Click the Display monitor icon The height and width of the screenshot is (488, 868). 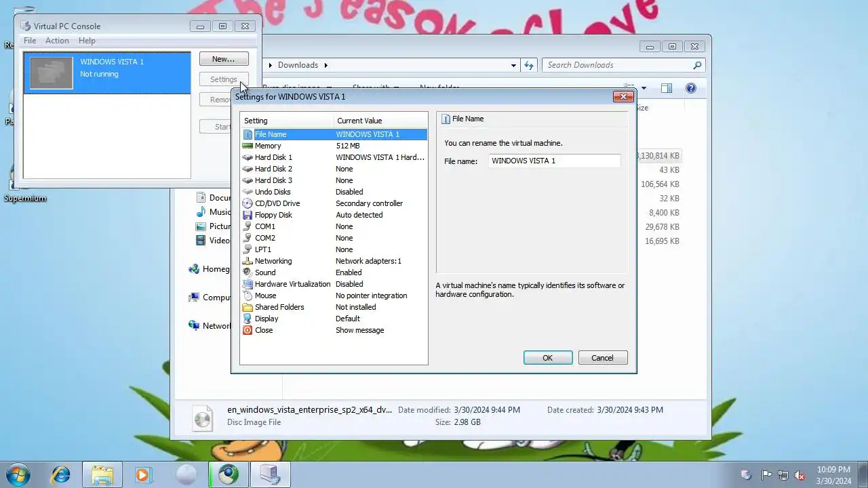point(248,319)
